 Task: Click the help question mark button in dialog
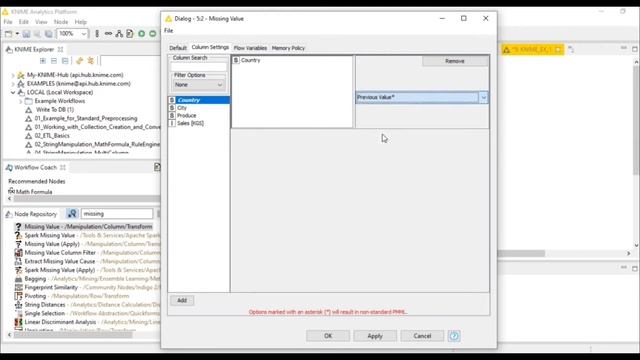click(x=454, y=336)
